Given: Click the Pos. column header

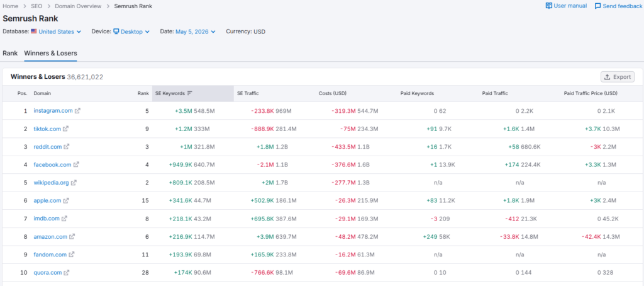Looking at the screenshot, I should (22, 93).
